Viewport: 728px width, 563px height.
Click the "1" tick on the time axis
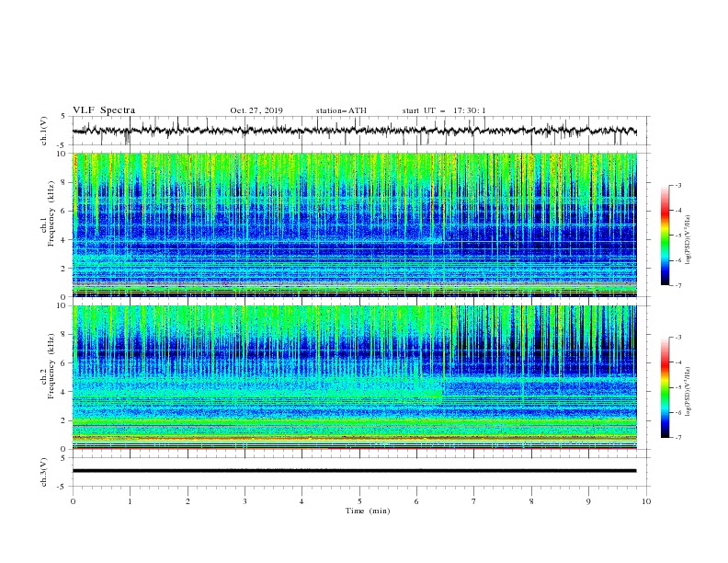(131, 501)
